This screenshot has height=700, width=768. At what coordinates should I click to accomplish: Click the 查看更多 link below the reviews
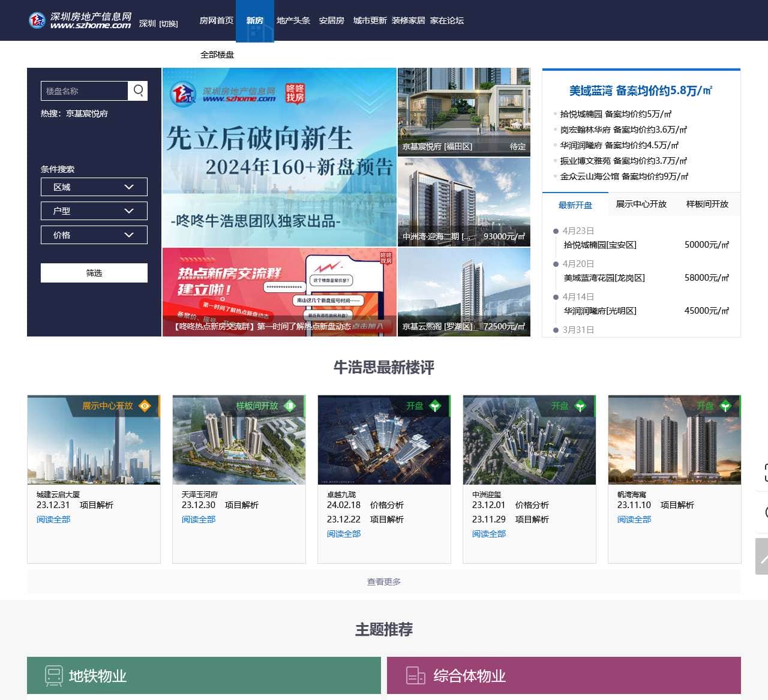(384, 581)
